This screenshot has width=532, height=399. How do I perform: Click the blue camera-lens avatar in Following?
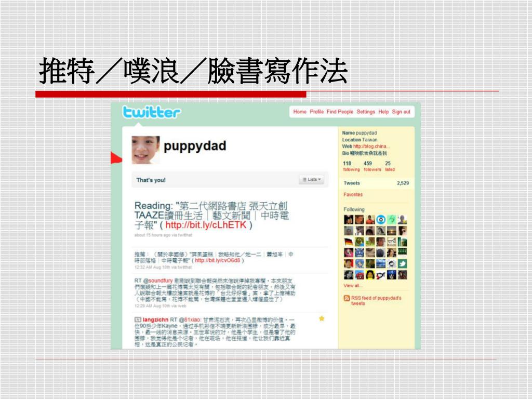(381, 220)
